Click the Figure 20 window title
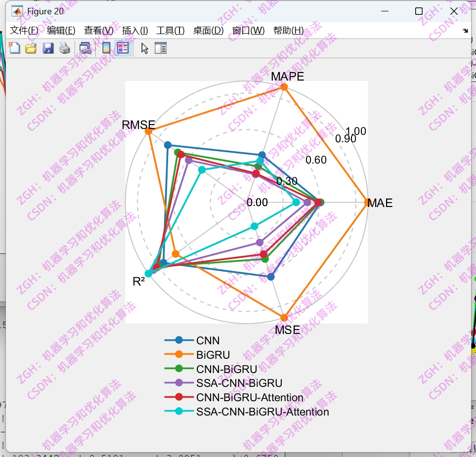This screenshot has height=457, width=476. point(45,11)
